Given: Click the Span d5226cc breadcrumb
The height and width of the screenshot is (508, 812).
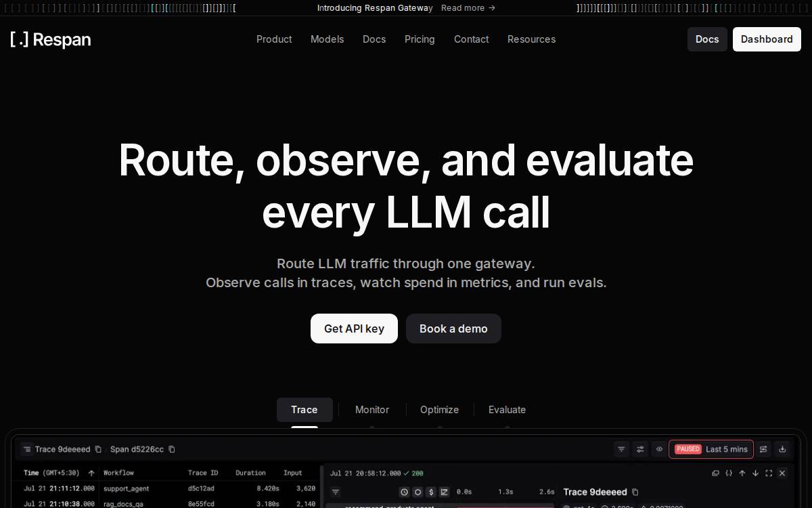Looking at the screenshot, I should (x=137, y=449).
